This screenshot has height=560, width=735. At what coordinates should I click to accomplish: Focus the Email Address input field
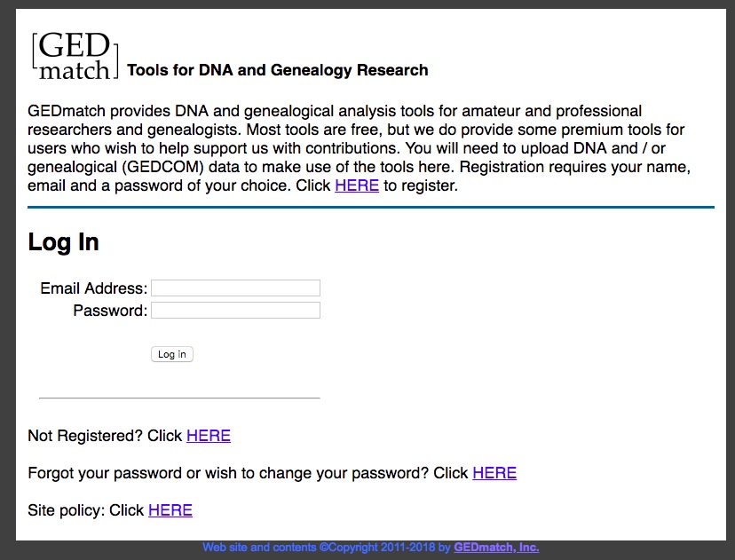[235, 288]
